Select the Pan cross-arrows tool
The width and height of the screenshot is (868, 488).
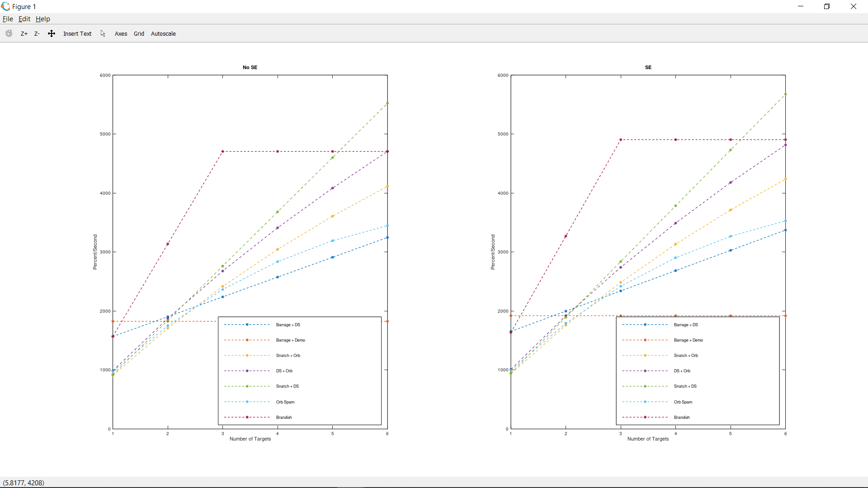pyautogui.click(x=52, y=33)
